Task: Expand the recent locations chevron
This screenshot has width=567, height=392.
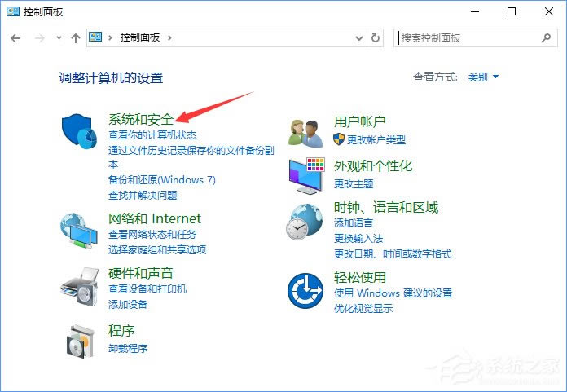Action: click(x=59, y=37)
